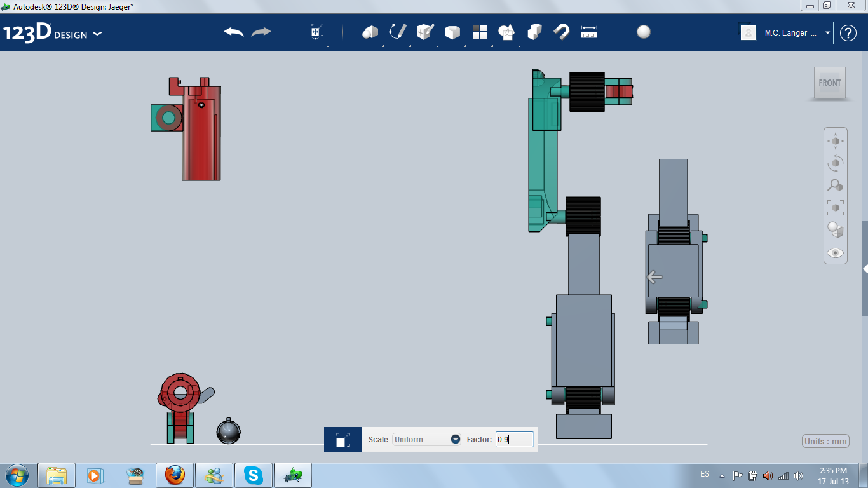Open the Sketch tools

tap(398, 32)
